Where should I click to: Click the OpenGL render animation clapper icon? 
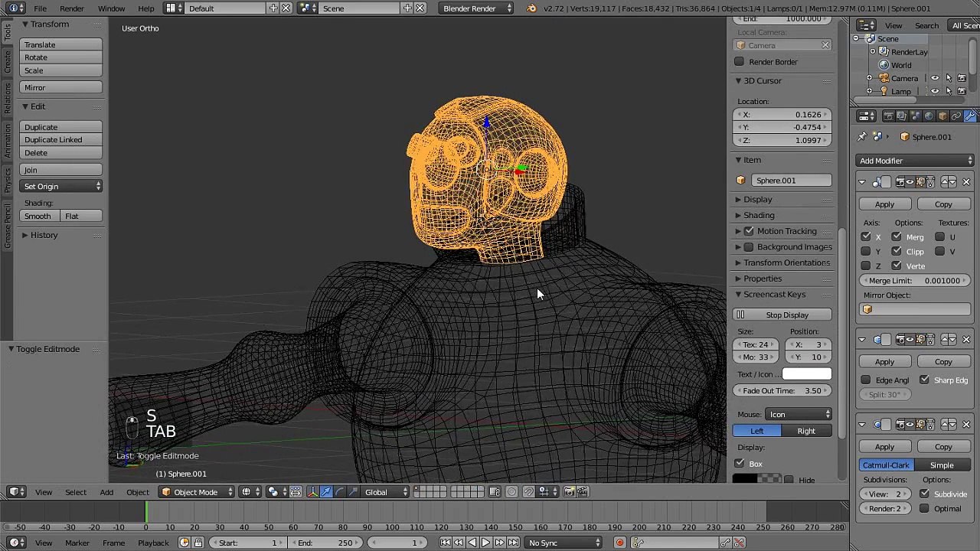tap(582, 492)
